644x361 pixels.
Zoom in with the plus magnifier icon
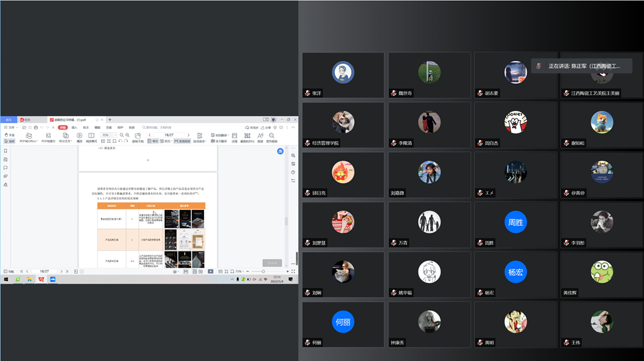128,135
